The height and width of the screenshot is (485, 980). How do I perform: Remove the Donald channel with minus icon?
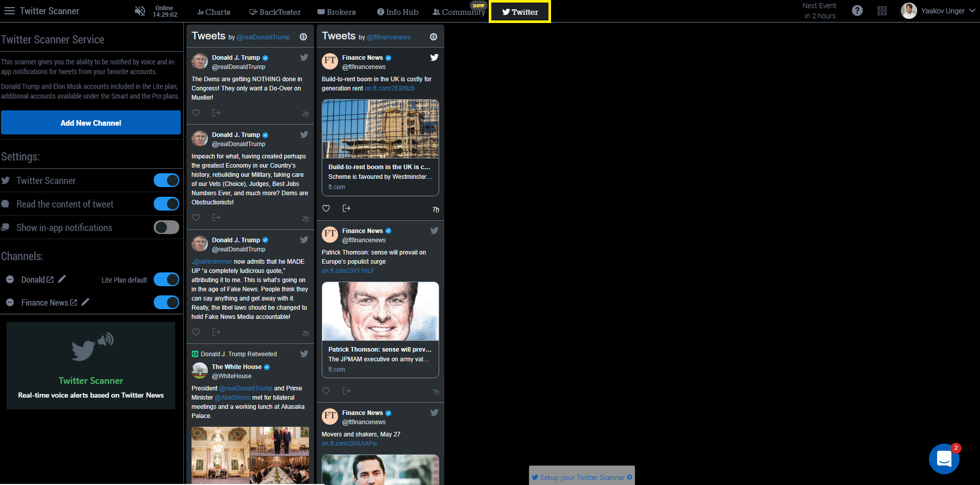[10, 280]
